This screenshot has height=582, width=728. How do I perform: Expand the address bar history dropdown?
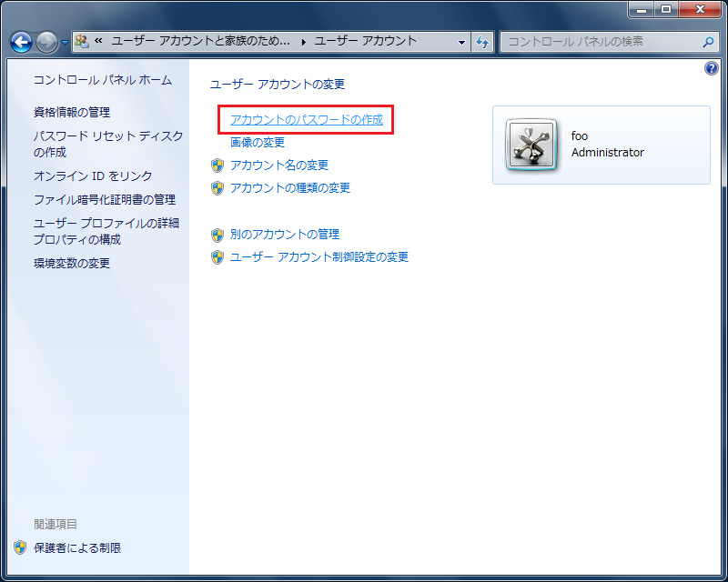coord(461,42)
